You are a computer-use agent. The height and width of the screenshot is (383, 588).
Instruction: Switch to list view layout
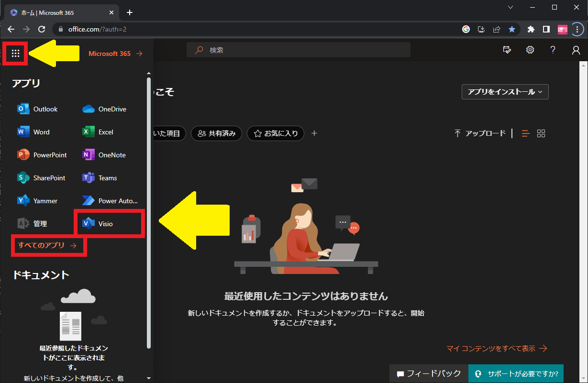(526, 133)
